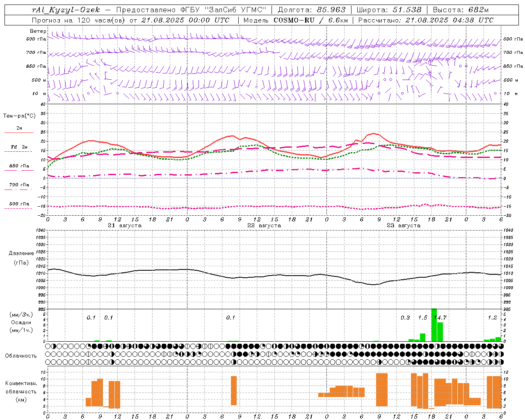
Task: Click the Td 2м dew point legend entry
Action: click(x=19, y=147)
